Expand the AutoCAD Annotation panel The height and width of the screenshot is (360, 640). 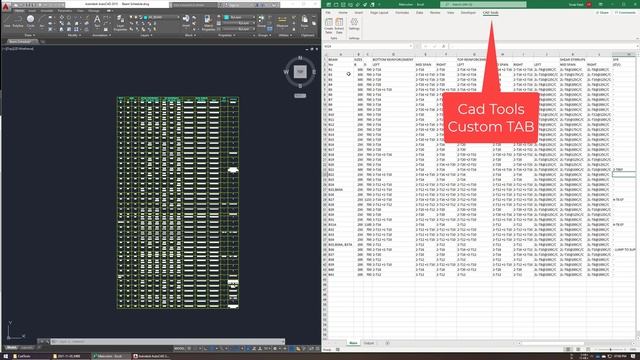101,35
